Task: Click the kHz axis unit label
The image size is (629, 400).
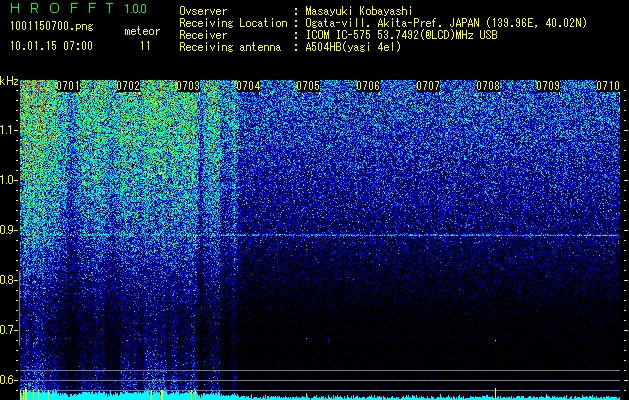Action: (x=9, y=81)
